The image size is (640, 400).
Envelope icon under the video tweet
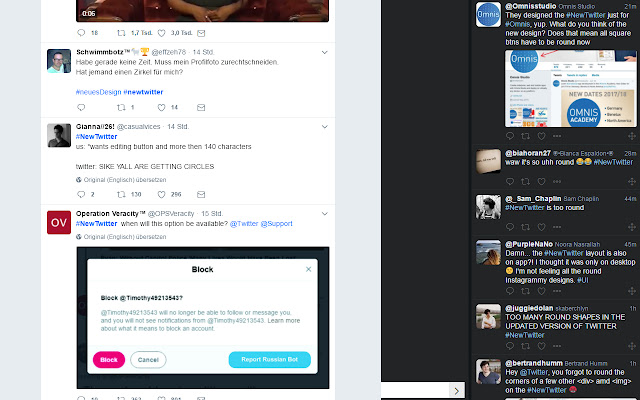coord(201,33)
